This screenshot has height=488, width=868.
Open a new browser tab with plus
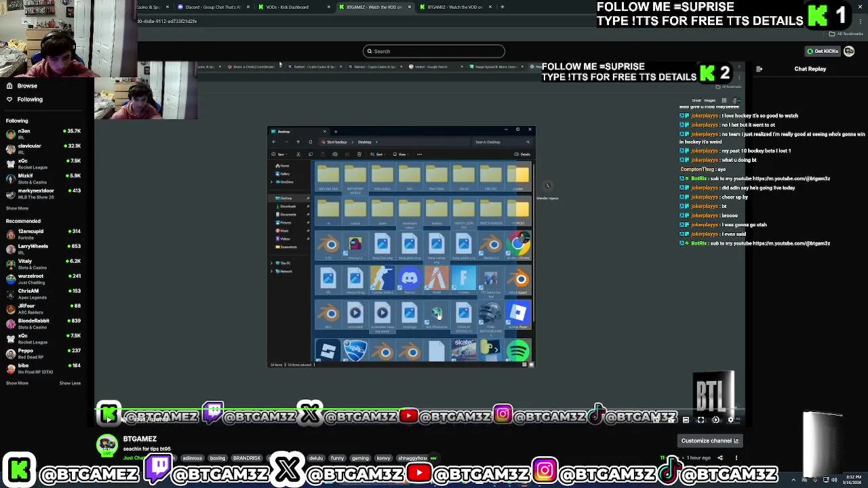(502, 7)
